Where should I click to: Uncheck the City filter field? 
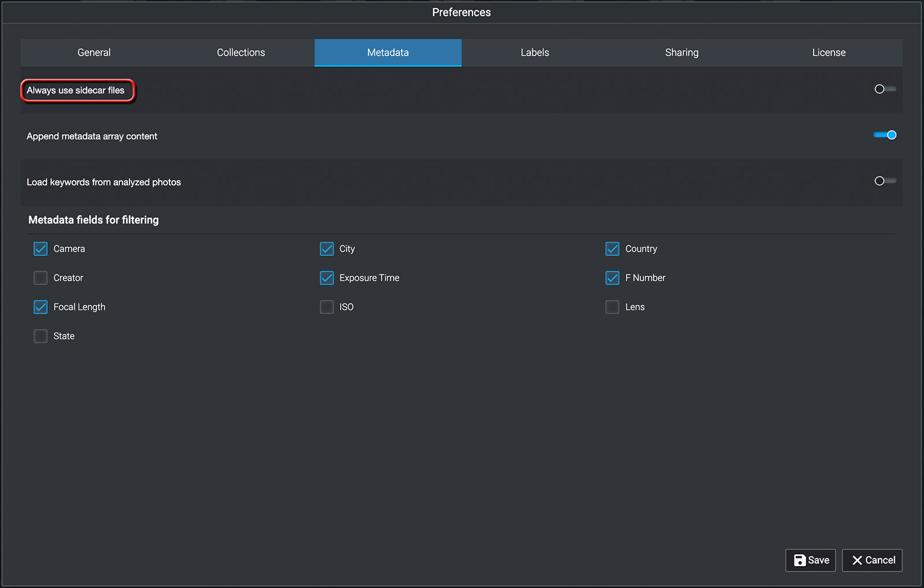coord(327,249)
